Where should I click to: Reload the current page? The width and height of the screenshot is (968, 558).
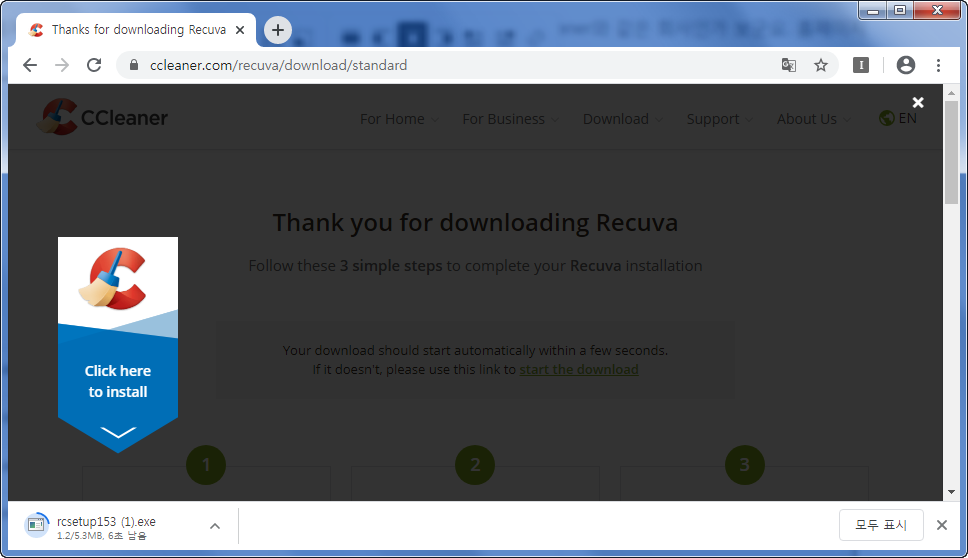[94, 65]
